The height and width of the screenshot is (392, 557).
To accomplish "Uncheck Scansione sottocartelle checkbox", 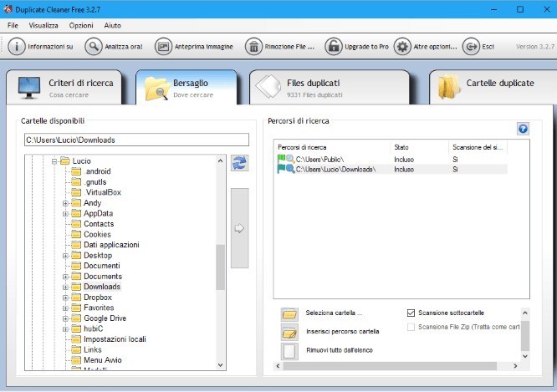I will [411, 313].
